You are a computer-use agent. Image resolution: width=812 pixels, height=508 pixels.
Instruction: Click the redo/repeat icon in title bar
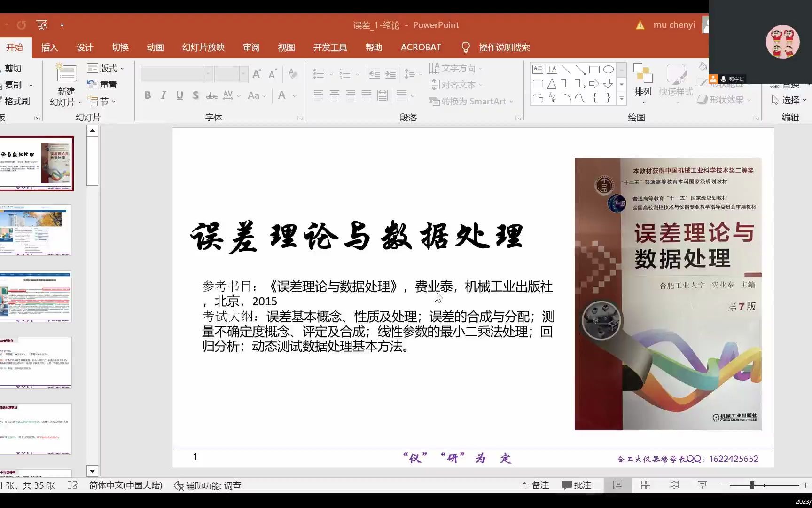point(21,25)
